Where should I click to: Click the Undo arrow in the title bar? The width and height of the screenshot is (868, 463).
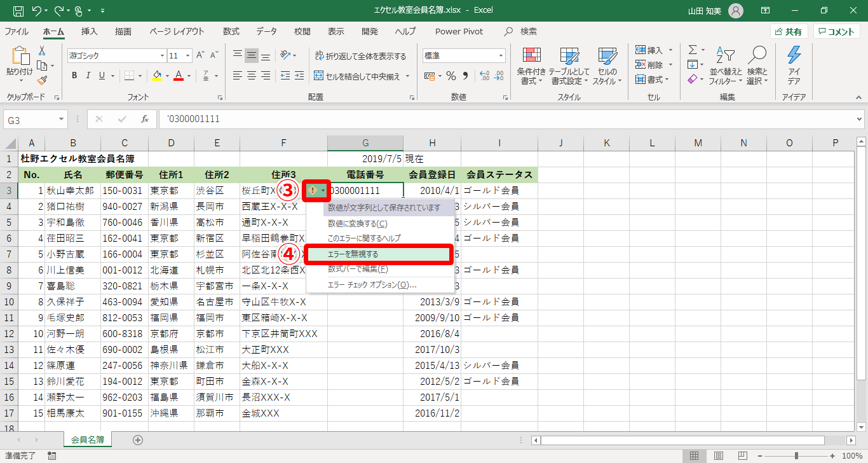[37, 10]
